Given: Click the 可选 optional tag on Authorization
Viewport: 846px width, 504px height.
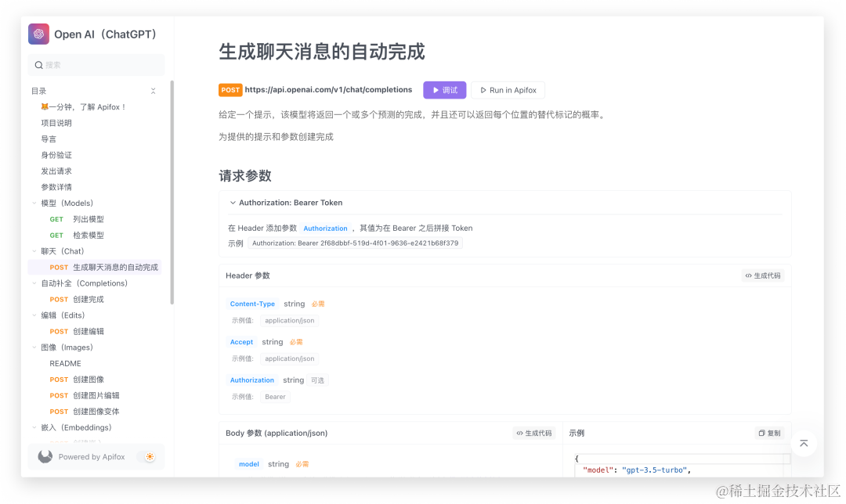Looking at the screenshot, I should point(317,380).
